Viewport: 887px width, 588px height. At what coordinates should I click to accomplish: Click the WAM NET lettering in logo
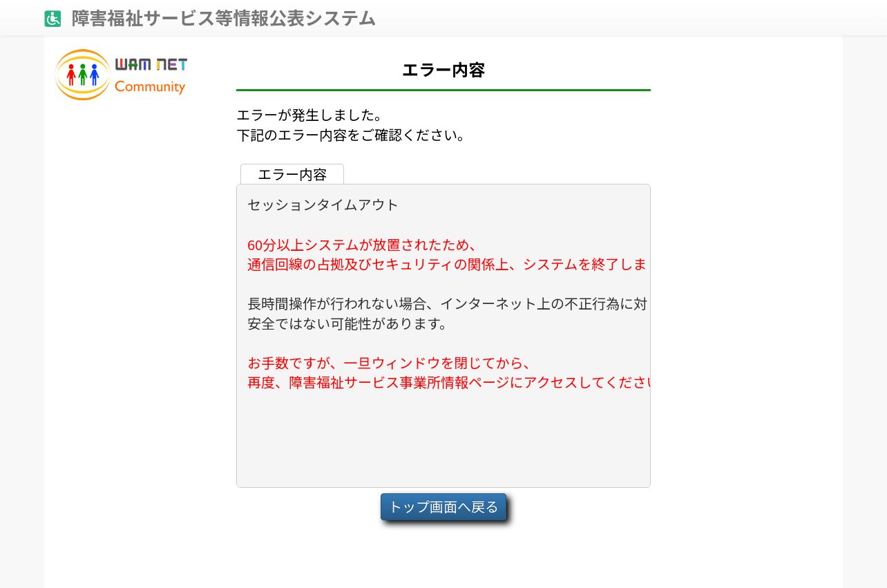coord(151,65)
